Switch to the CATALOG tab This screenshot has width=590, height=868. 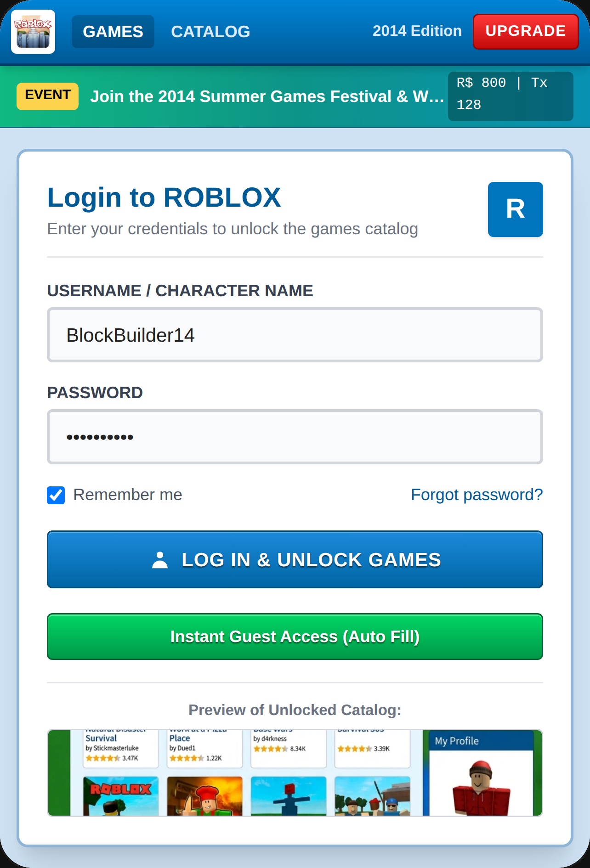[x=210, y=32]
